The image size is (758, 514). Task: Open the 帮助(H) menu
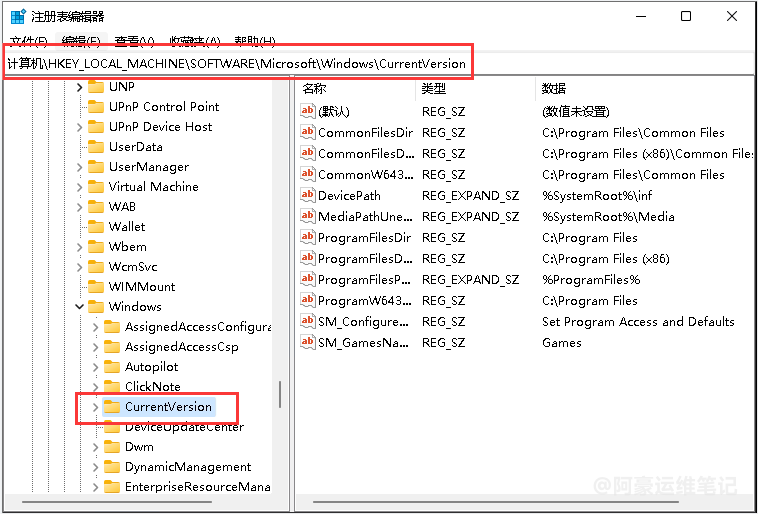pos(255,42)
